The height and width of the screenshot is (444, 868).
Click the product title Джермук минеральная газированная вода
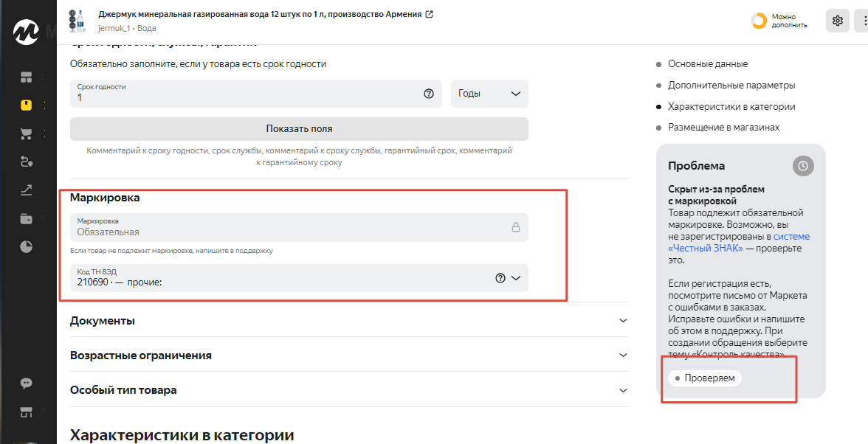260,14
